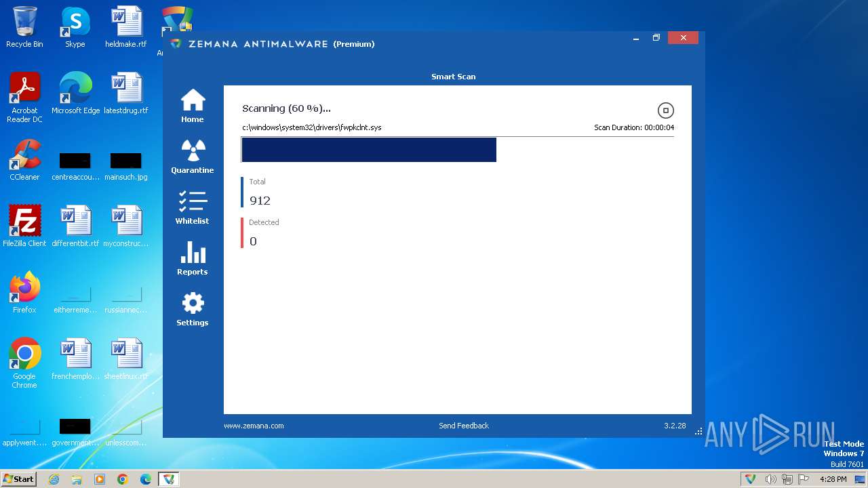This screenshot has width=868, height=488.
Task: Open Windows Media Player from taskbar
Action: (100, 479)
